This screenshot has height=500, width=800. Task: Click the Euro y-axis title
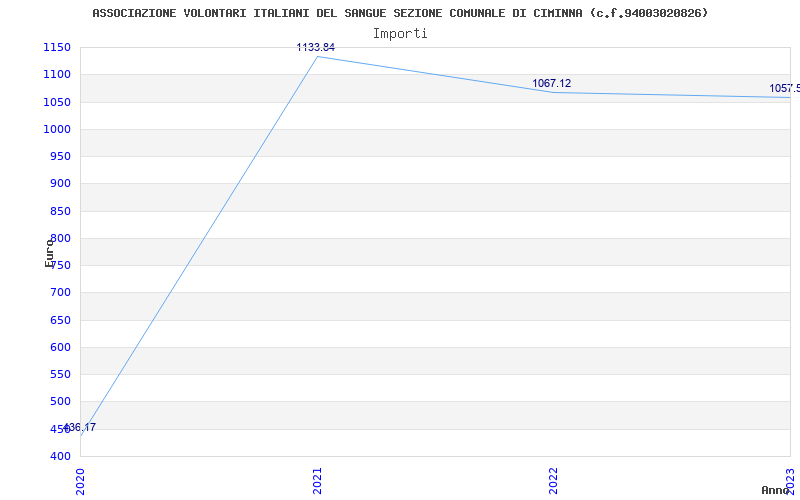click(49, 253)
